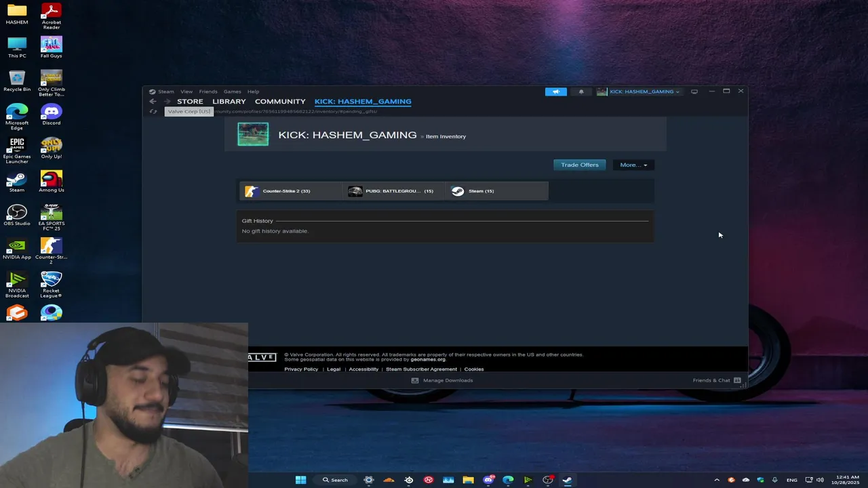Select Fall Guys desktop icon
Image resolution: width=868 pixels, height=488 pixels.
click(x=51, y=47)
